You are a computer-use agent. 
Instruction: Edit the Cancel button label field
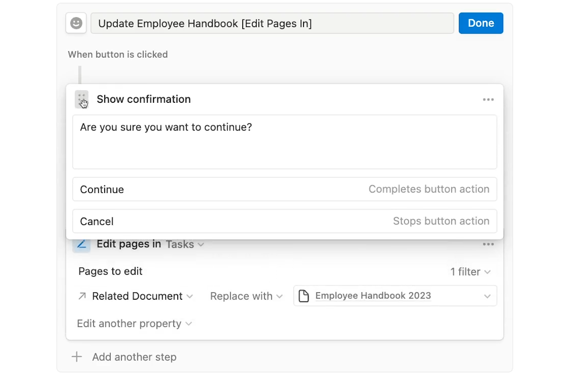tap(284, 221)
